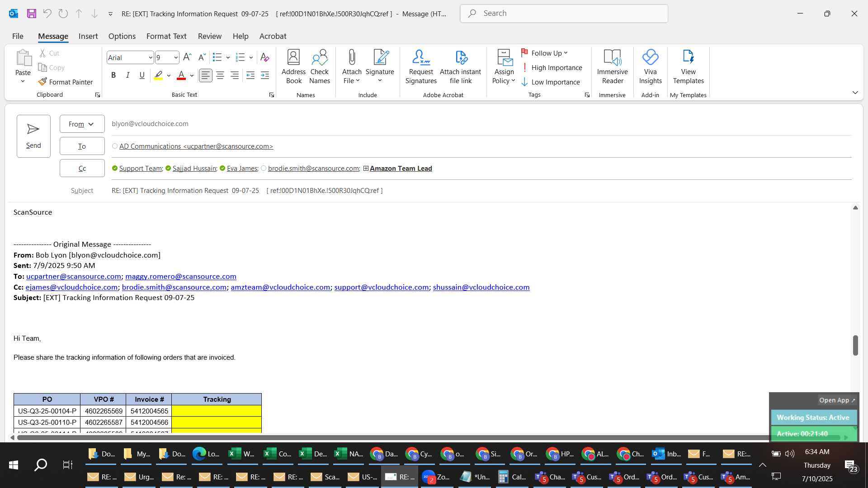
Task: Click the Send button
Action: click(x=33, y=136)
